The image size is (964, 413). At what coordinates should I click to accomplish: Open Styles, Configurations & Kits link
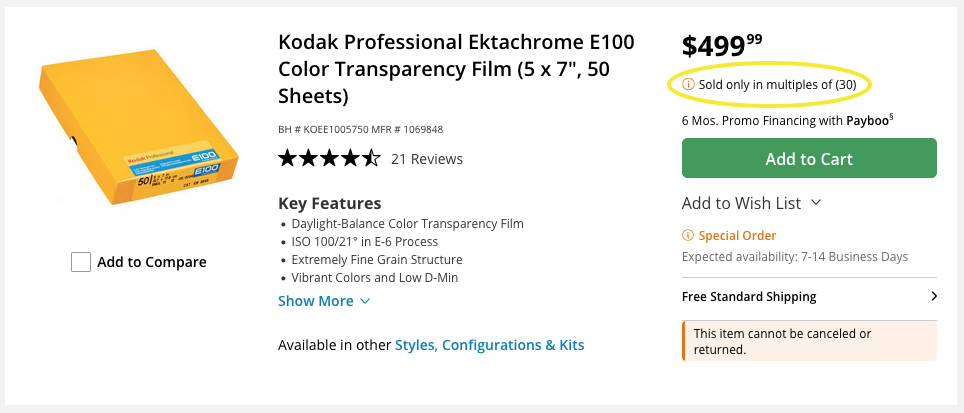point(489,345)
